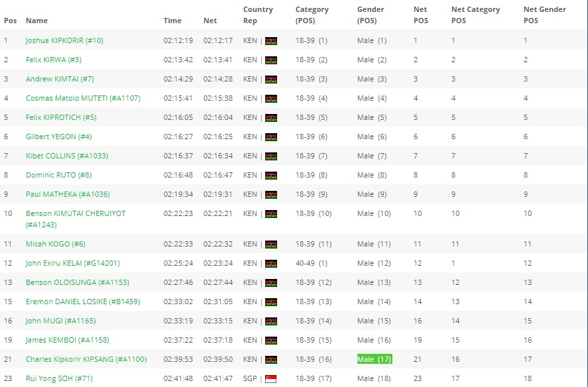Click time 02:19:34 for Paul MATHEKA

[x=178, y=194]
